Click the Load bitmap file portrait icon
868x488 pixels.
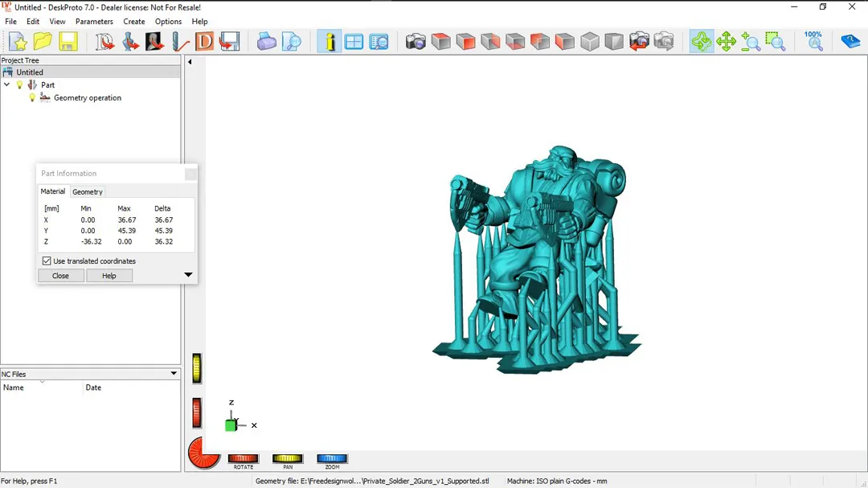pos(154,42)
